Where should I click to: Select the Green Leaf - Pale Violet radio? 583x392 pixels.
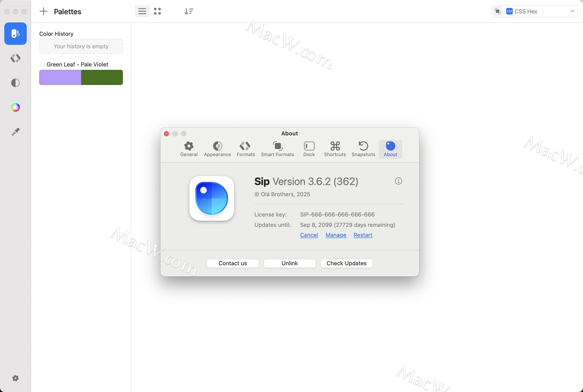[x=42, y=64]
